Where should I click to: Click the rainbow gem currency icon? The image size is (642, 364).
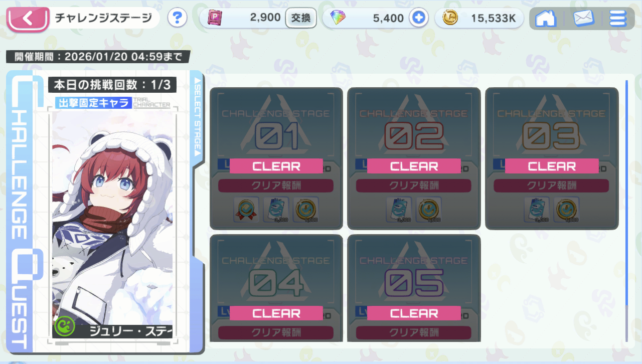[338, 19]
